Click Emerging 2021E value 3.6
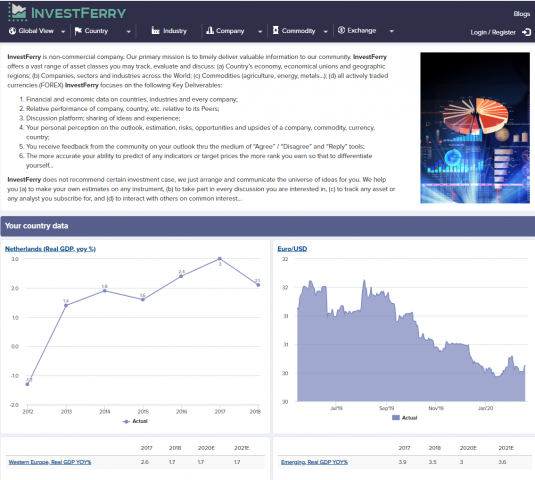This screenshot has height=480, width=535. pyautogui.click(x=502, y=462)
